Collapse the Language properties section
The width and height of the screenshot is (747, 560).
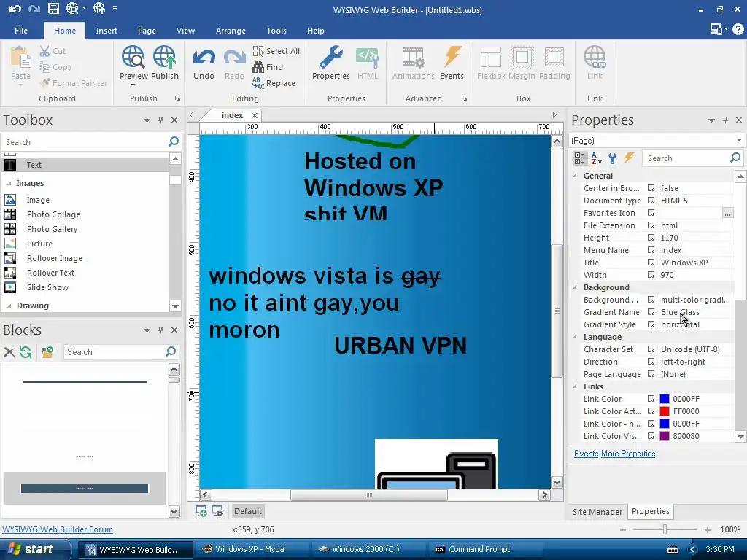[575, 337]
